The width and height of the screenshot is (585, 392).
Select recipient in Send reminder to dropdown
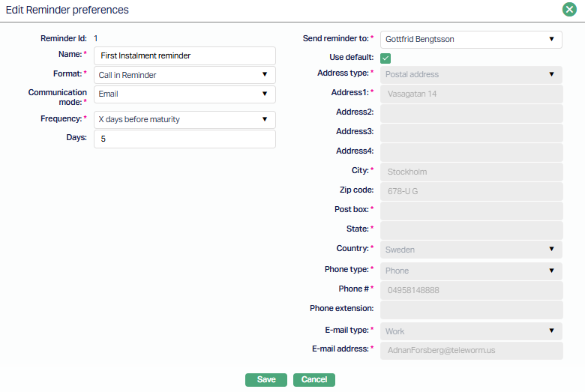pos(471,39)
